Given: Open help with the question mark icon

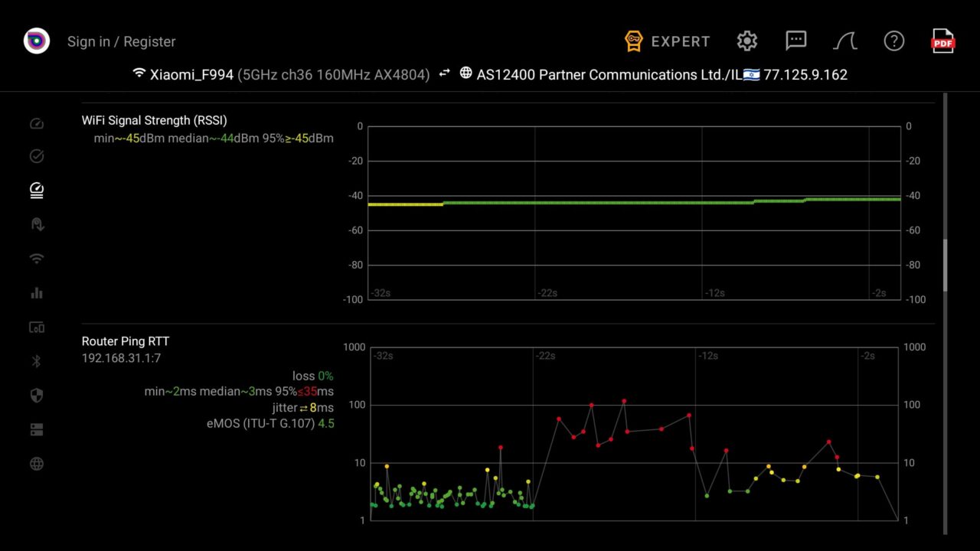Looking at the screenshot, I should (894, 41).
